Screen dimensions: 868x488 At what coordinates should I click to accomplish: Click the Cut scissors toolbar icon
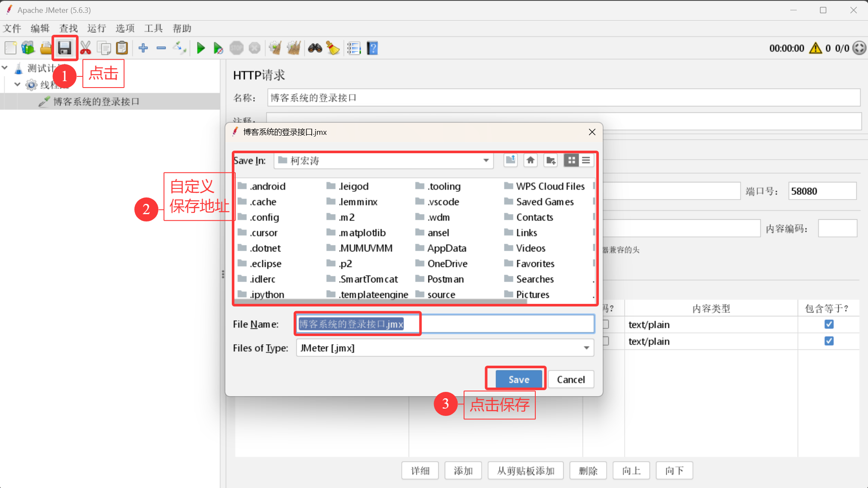click(x=85, y=48)
